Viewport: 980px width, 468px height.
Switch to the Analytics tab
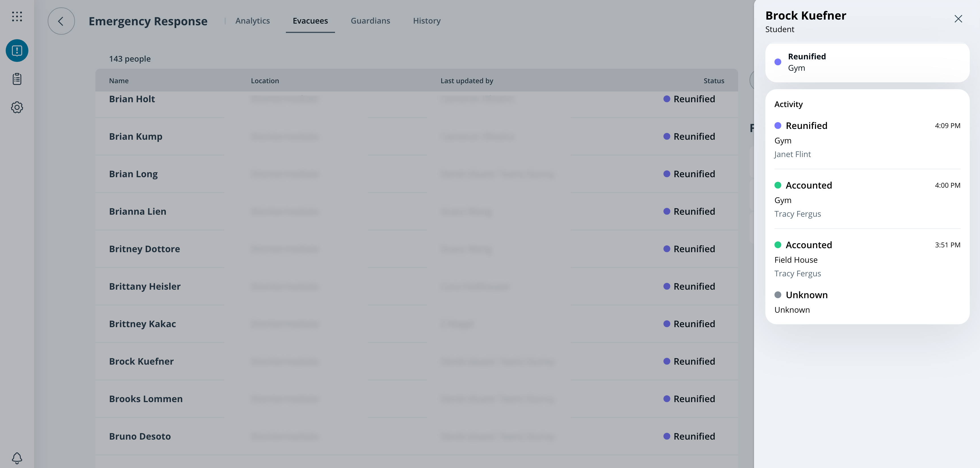252,21
